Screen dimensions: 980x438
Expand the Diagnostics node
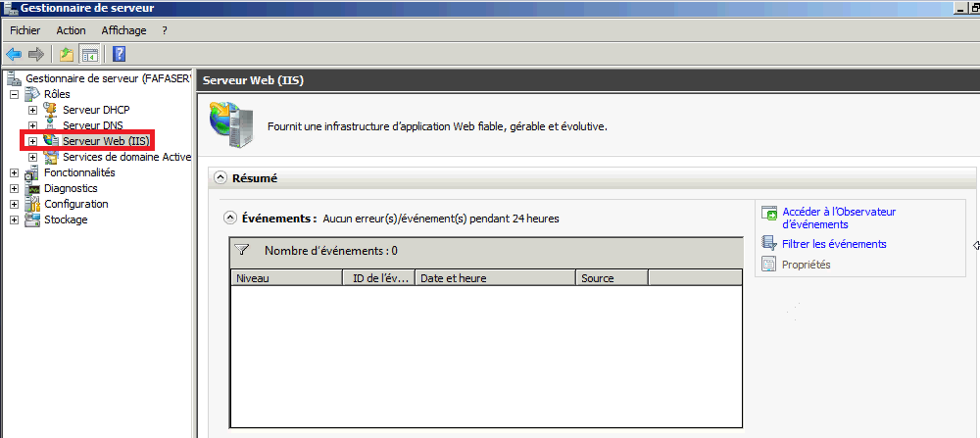(15, 188)
